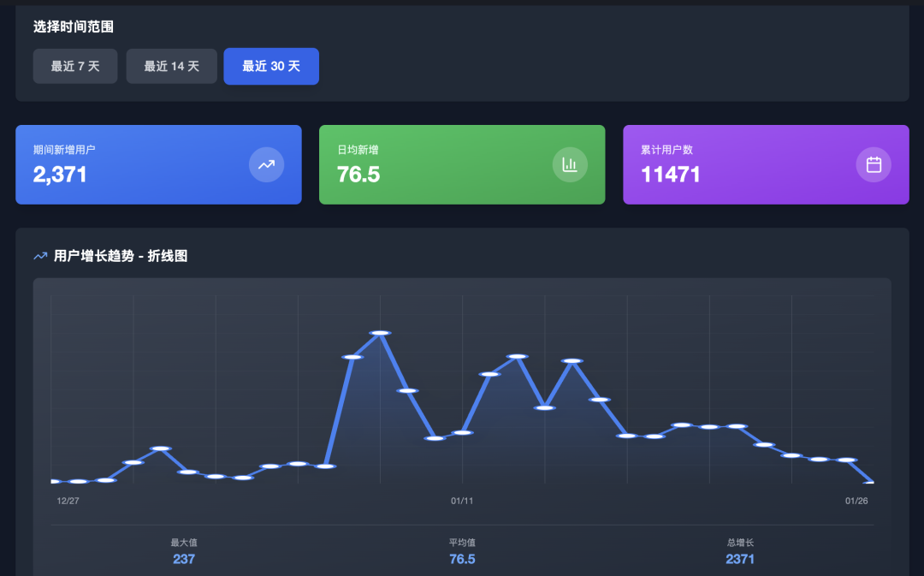Click the trend icon beside 用户增长趋势 title
The image size is (924, 576).
[x=40, y=256]
